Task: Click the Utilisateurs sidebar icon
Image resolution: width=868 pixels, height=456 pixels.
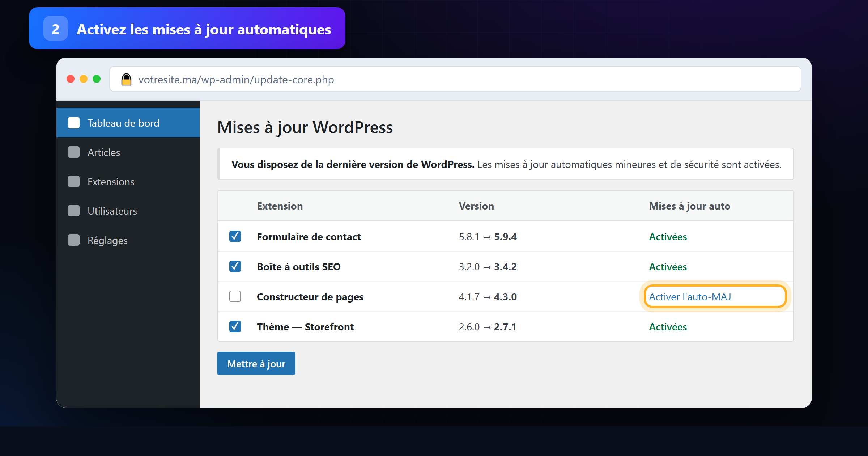Action: click(74, 211)
